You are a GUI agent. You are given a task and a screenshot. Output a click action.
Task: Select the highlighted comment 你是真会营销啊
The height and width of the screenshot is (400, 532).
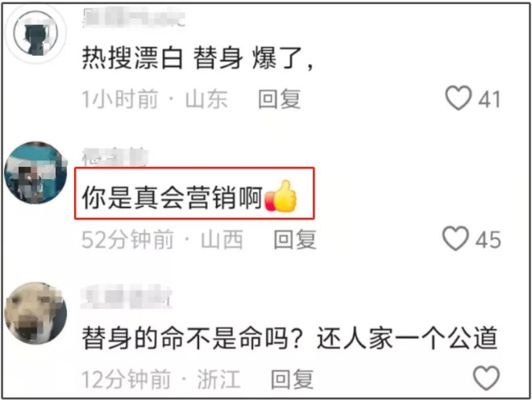[195, 194]
